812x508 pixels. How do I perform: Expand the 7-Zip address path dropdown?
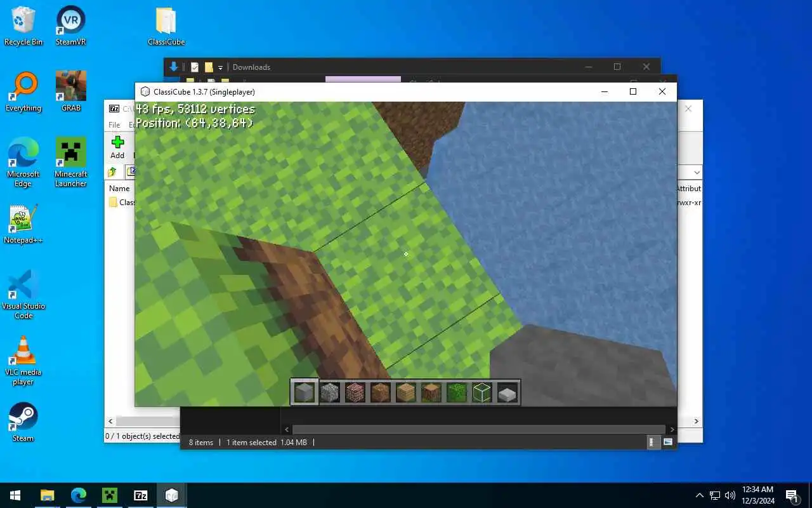click(x=697, y=172)
